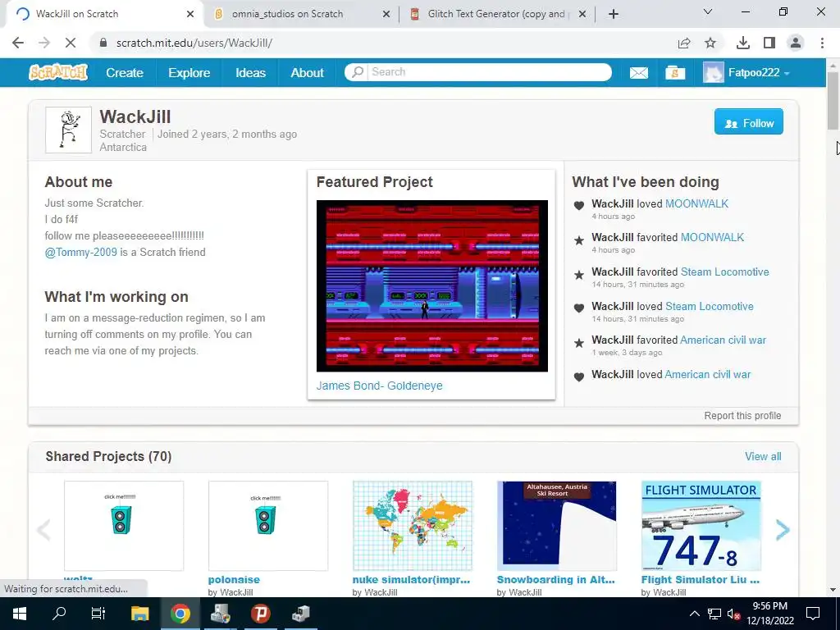The width and height of the screenshot is (840, 630).
Task: Open the Ideas menu item
Action: coord(251,73)
